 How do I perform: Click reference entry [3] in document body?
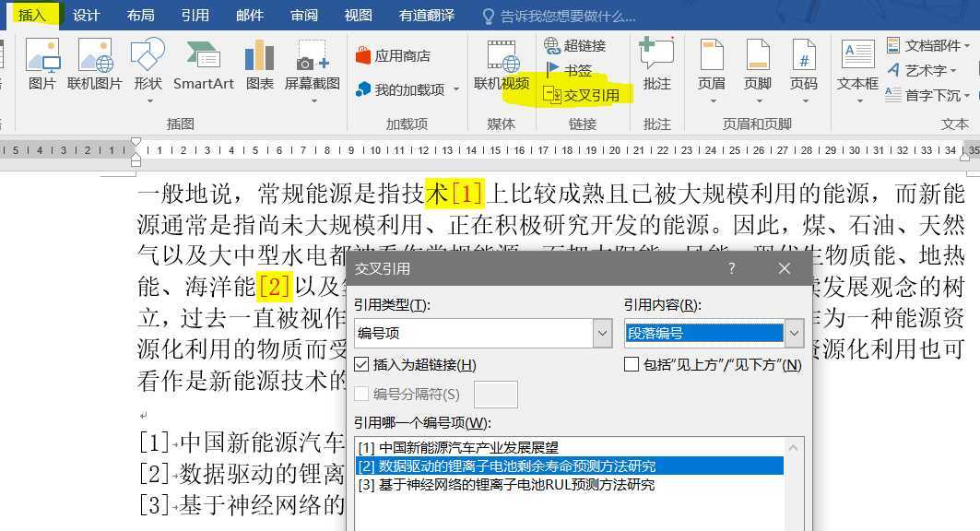242,505
